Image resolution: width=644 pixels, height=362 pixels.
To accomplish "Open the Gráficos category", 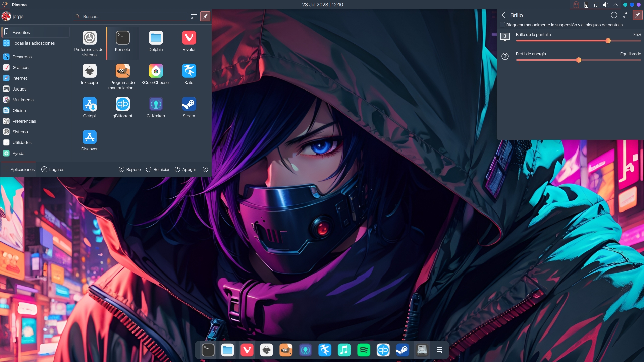I will pos(36,67).
